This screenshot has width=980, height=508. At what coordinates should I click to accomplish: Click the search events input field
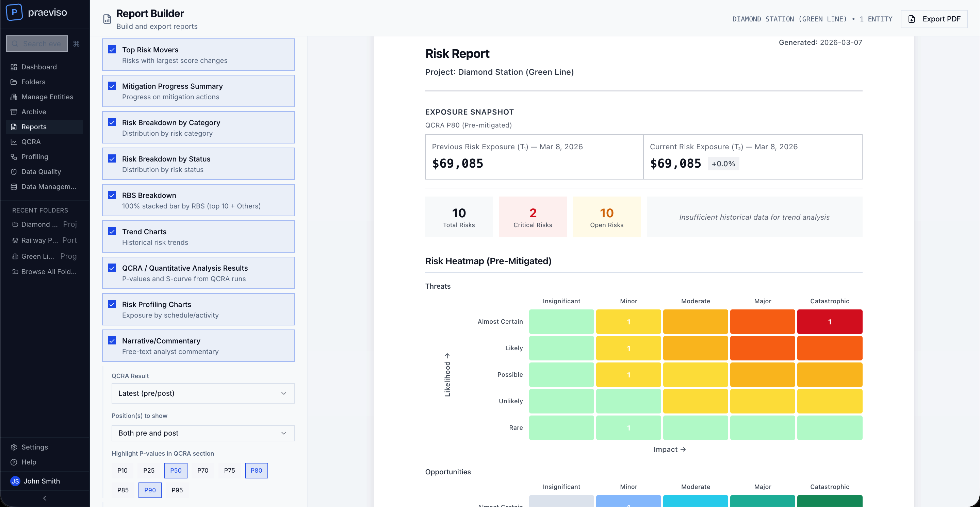41,44
